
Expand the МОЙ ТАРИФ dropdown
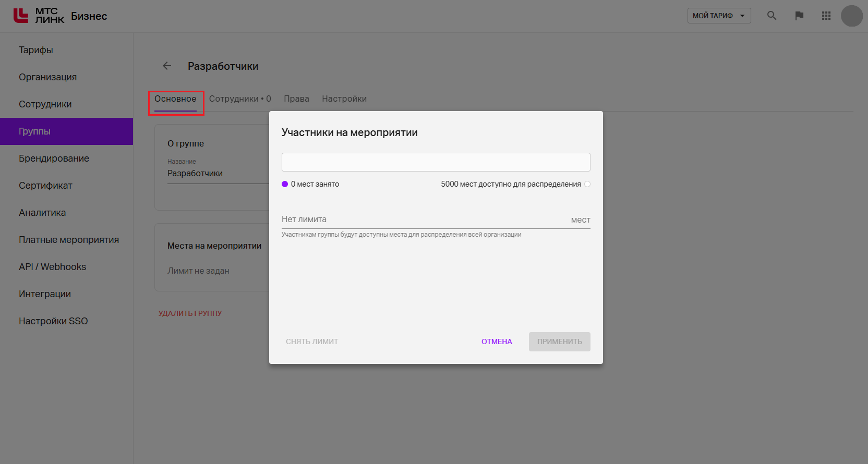click(x=719, y=16)
